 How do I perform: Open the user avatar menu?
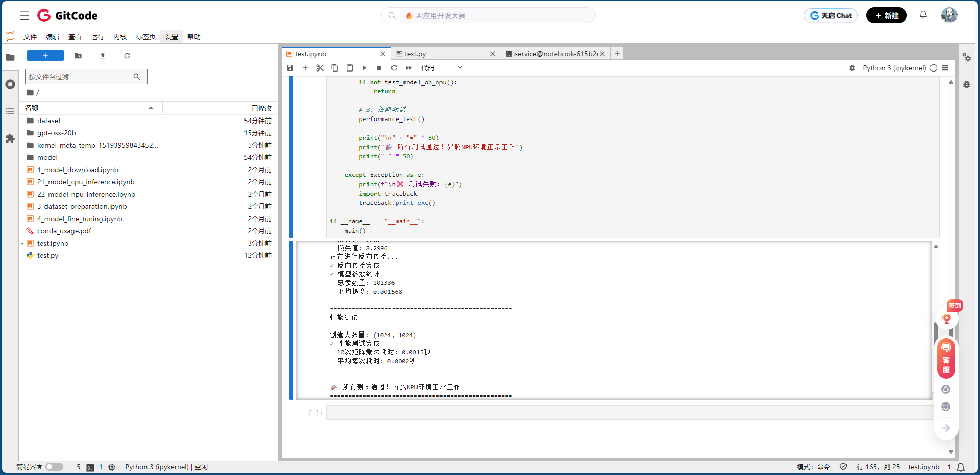point(949,15)
